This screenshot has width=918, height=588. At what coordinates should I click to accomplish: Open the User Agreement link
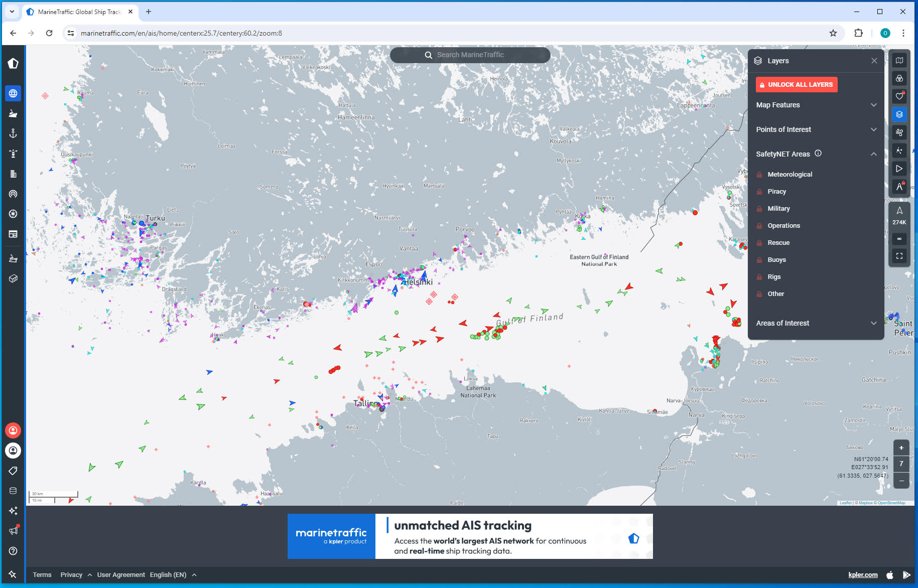(x=120, y=575)
